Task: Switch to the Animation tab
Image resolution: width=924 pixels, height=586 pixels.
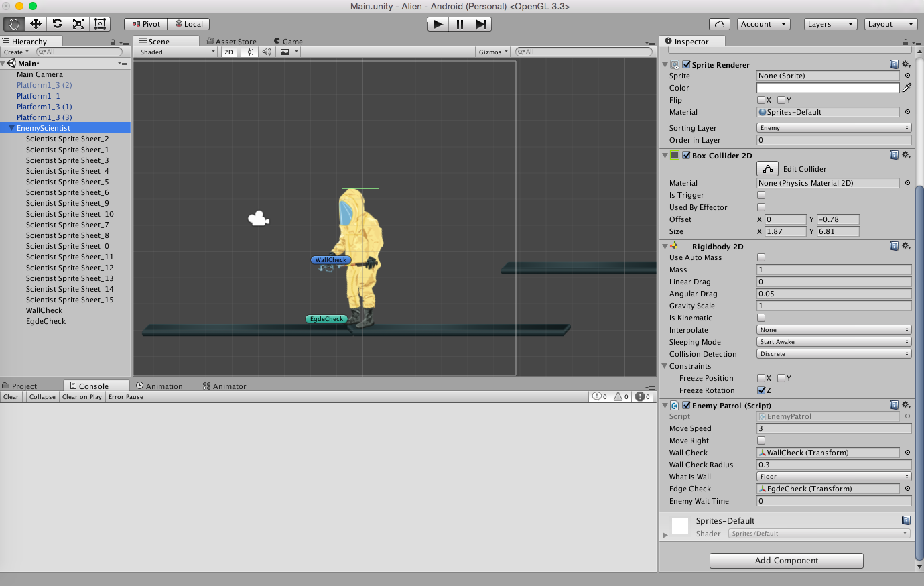Action: tap(159, 386)
